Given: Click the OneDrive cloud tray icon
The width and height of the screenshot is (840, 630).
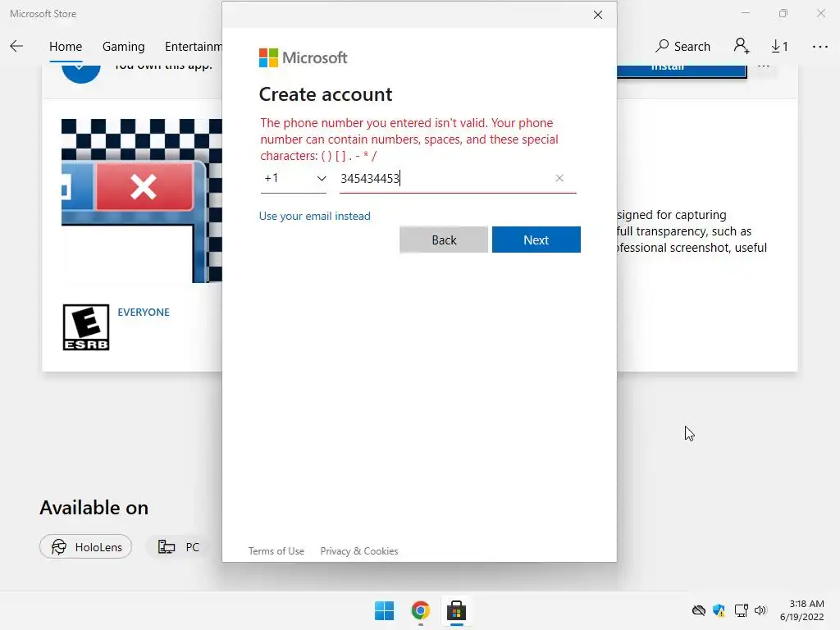Looking at the screenshot, I should 699,610.
